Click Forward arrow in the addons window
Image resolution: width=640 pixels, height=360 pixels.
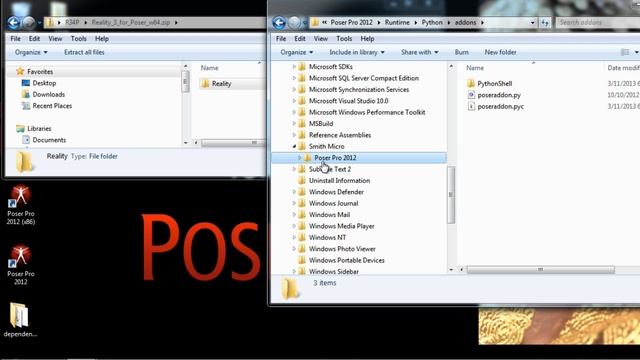294,22
